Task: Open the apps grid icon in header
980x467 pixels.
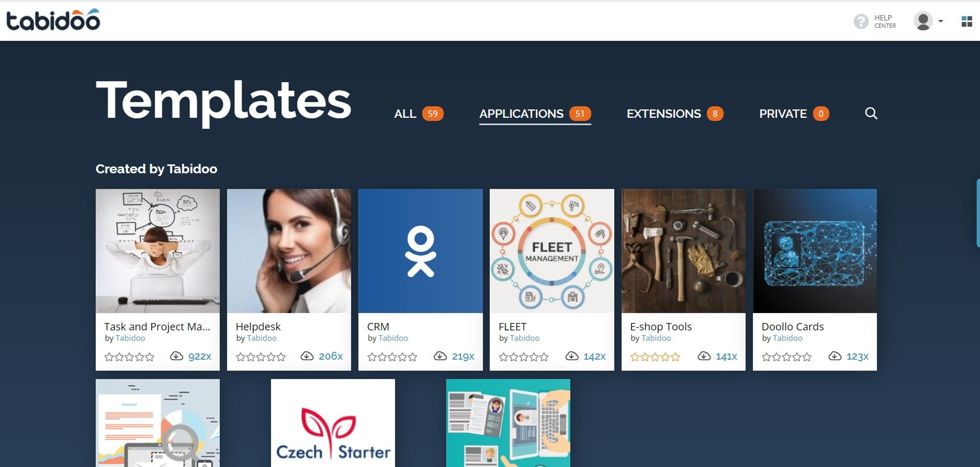Action: (966, 21)
